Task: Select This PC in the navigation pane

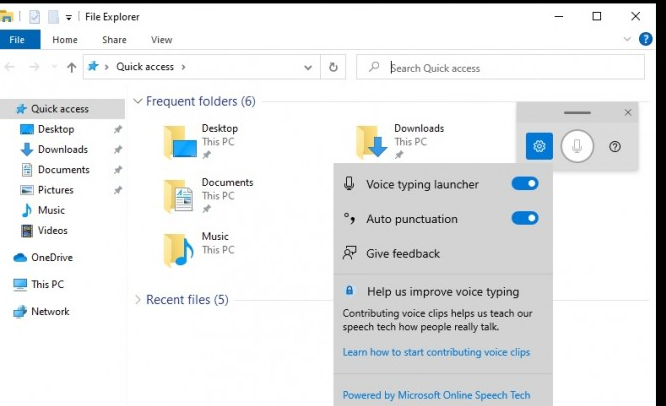Action: [47, 284]
